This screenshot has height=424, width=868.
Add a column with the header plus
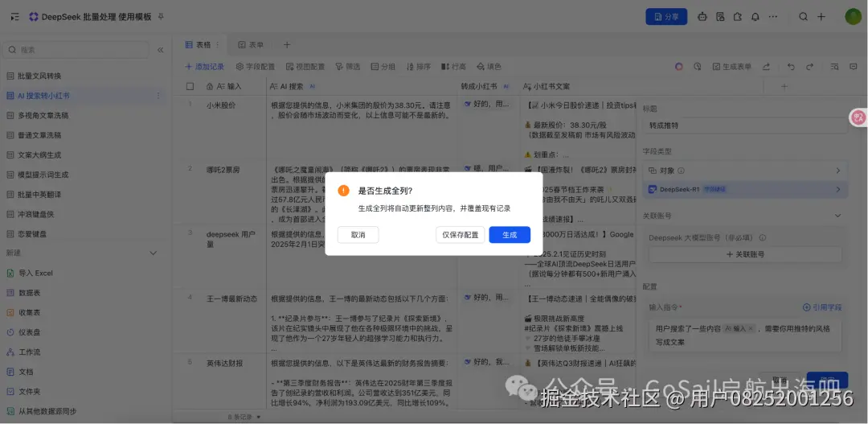pyautogui.click(x=784, y=86)
